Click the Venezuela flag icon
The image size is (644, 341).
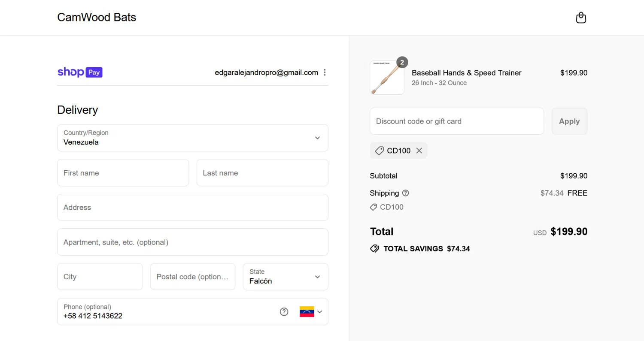pos(307,312)
